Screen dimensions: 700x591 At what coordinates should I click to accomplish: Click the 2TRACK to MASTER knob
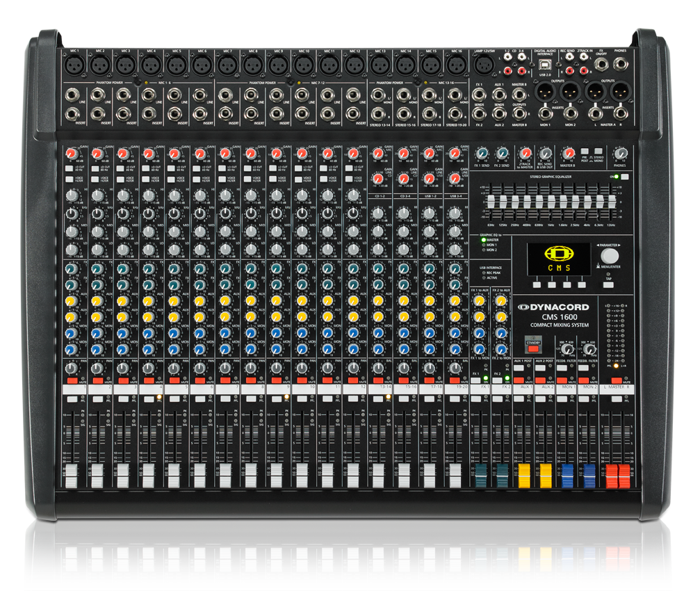pyautogui.click(x=525, y=153)
